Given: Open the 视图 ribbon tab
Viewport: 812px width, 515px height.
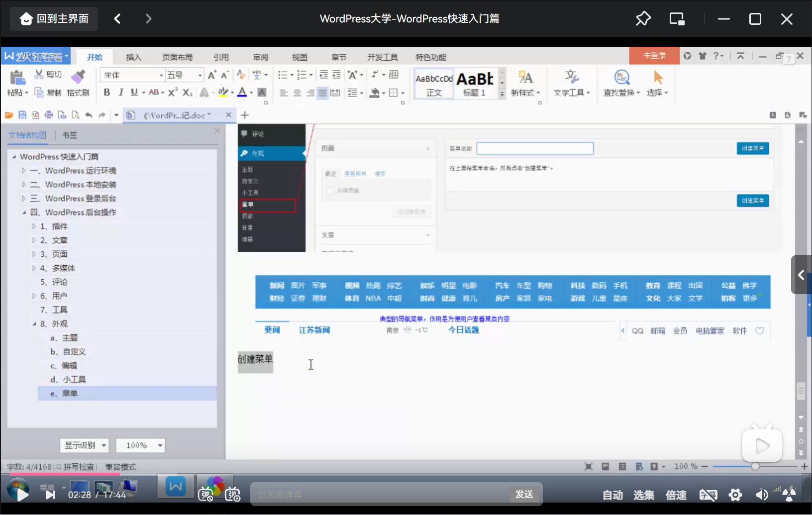Looking at the screenshot, I should click(x=300, y=57).
